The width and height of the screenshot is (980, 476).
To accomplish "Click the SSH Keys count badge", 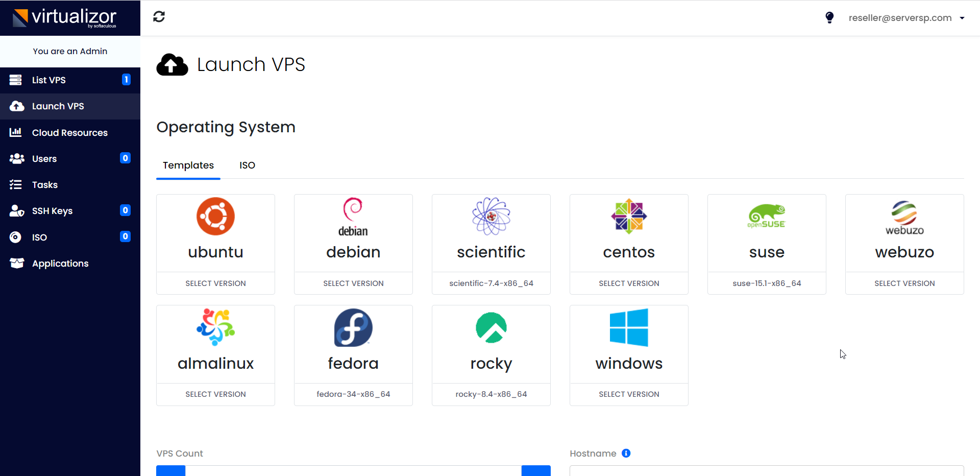I will coord(125,210).
